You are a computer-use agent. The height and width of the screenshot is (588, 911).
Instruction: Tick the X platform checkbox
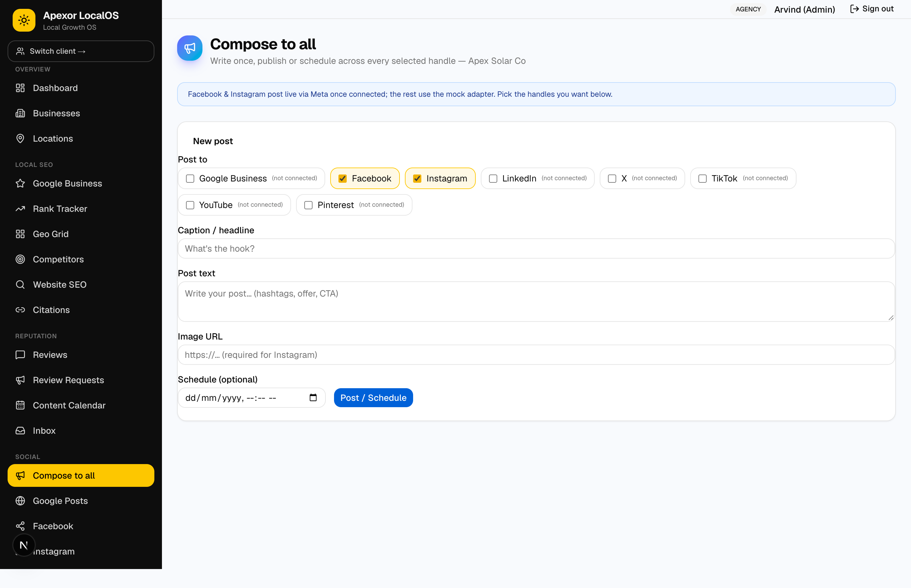click(612, 178)
